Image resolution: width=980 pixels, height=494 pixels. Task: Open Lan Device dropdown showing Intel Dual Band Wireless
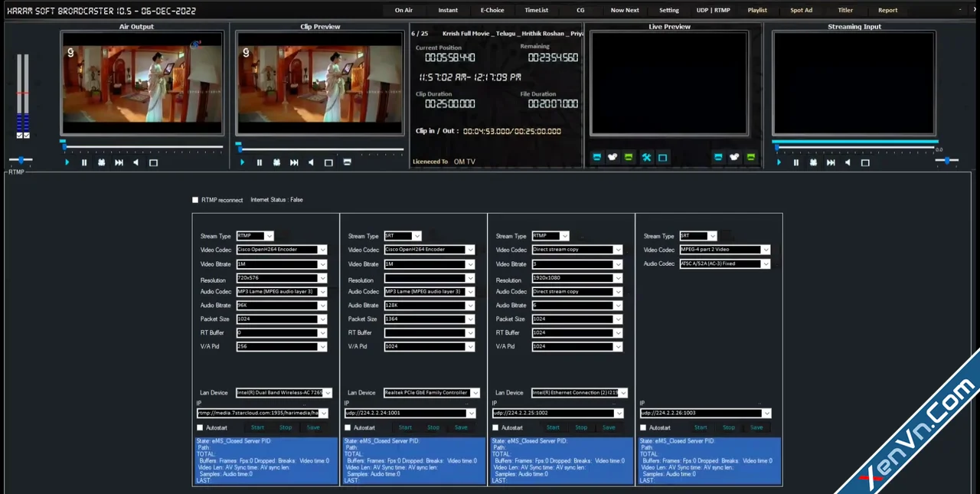[284, 393]
